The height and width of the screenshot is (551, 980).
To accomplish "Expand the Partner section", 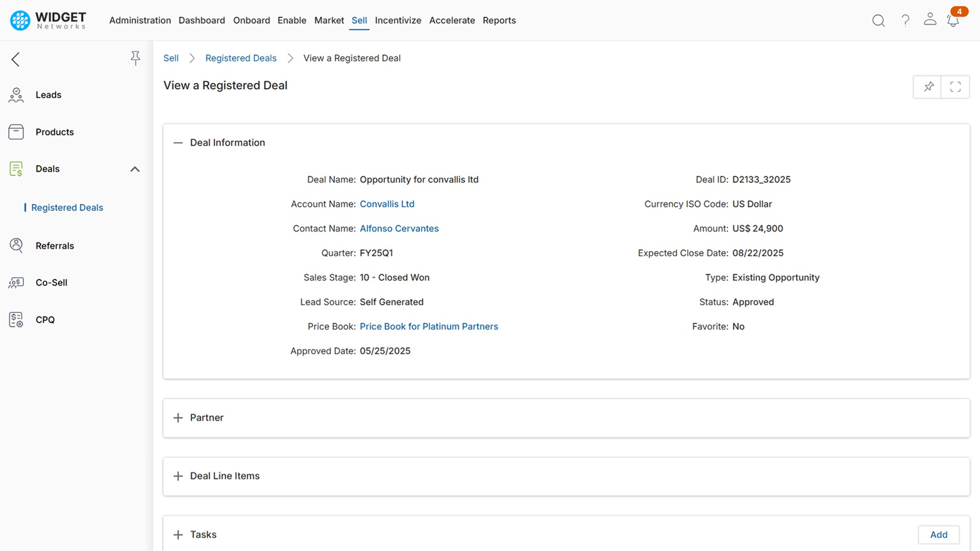I will click(178, 418).
